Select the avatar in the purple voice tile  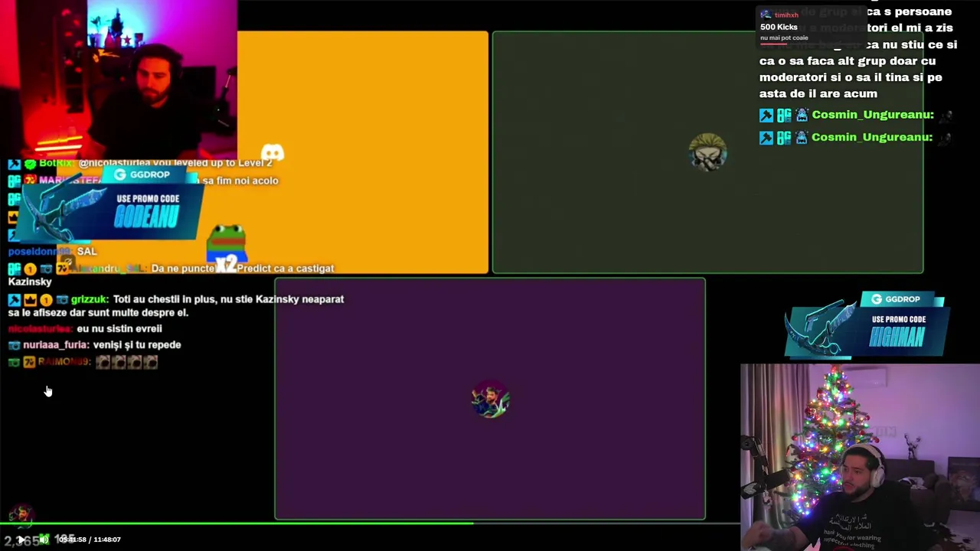click(490, 399)
